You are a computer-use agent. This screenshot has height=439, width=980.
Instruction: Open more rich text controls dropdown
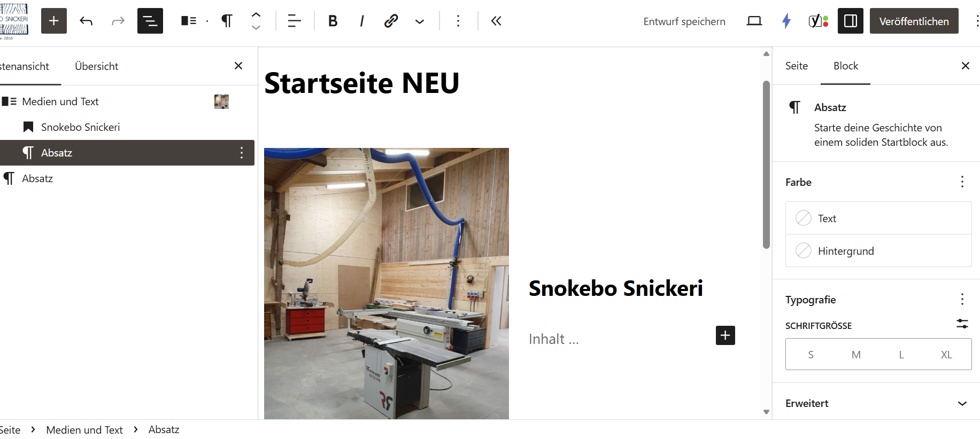pos(420,21)
